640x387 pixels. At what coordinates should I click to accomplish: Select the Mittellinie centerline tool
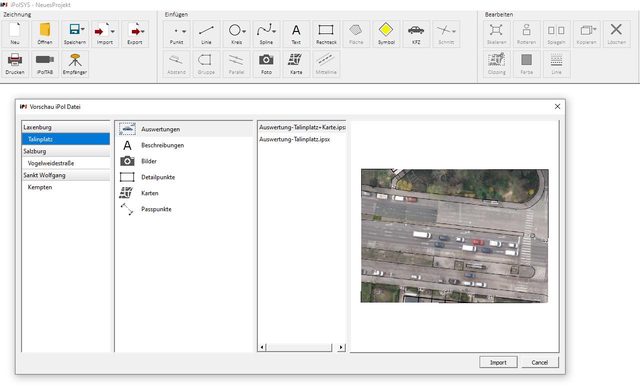[x=326, y=64]
